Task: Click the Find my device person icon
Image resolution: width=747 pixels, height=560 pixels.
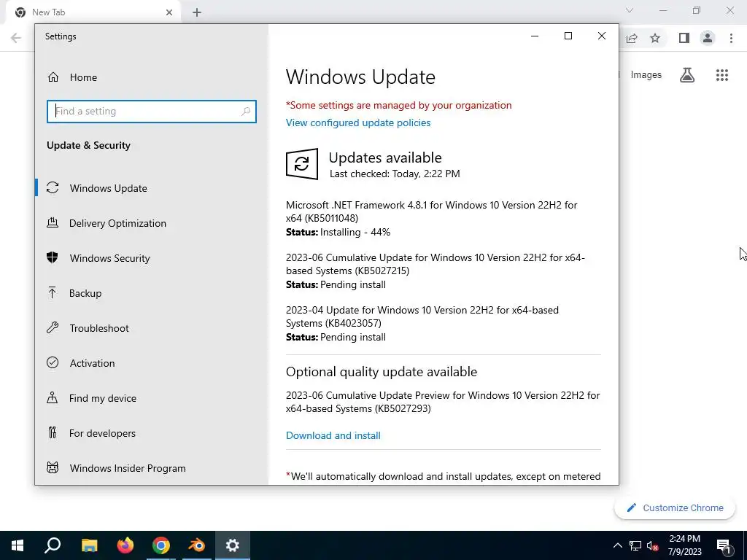Action: click(53, 397)
